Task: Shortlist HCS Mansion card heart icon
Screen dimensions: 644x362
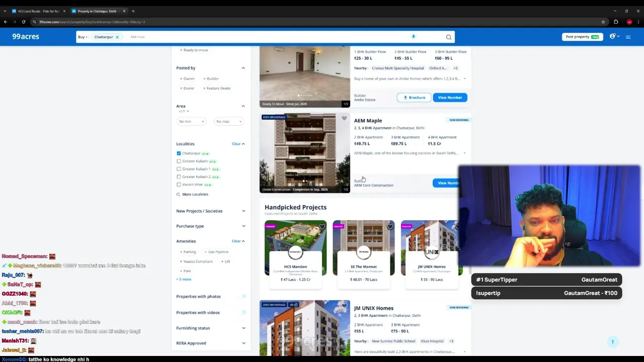Action: click(322, 227)
